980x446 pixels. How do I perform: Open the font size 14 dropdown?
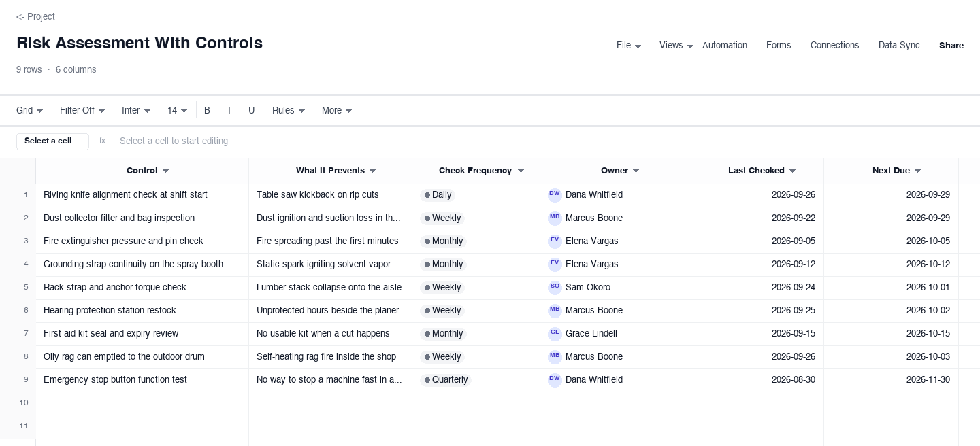(x=177, y=110)
